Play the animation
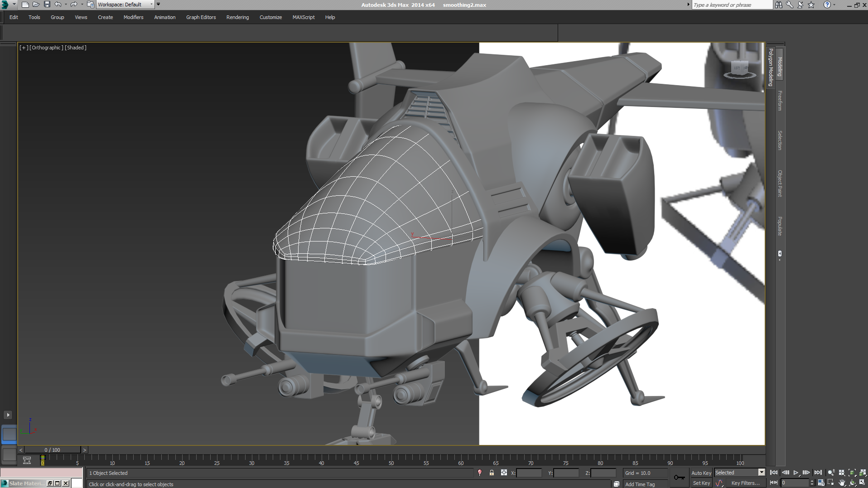 tap(796, 473)
